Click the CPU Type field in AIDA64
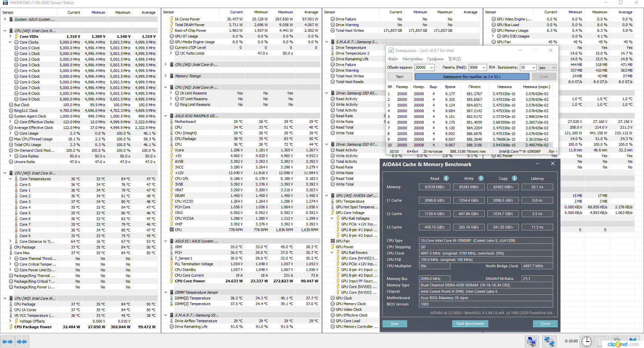Image resolution: width=644 pixels, height=348 pixels. click(486, 240)
